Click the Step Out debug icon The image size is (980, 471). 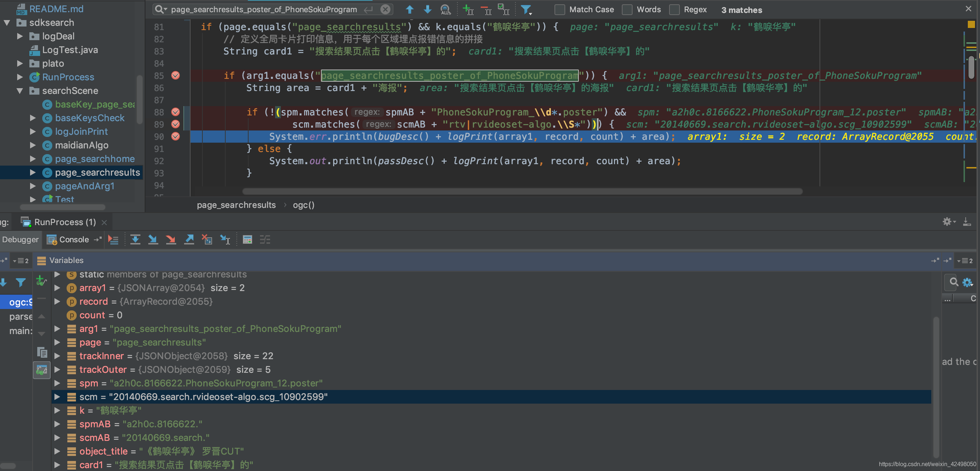[189, 239]
